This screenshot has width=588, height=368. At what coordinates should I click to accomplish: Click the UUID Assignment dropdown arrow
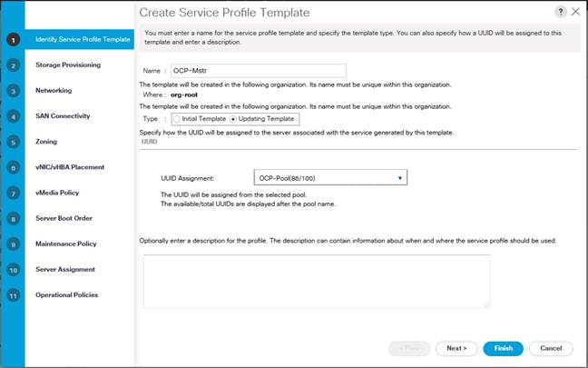tap(400, 178)
